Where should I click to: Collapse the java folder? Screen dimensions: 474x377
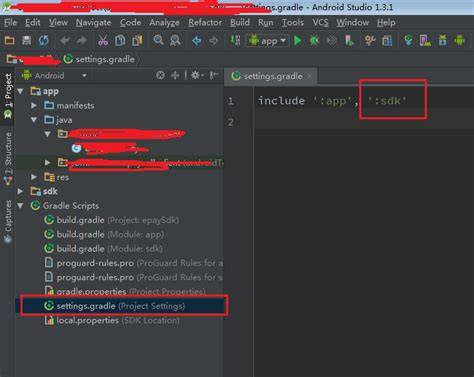pyautogui.click(x=34, y=120)
